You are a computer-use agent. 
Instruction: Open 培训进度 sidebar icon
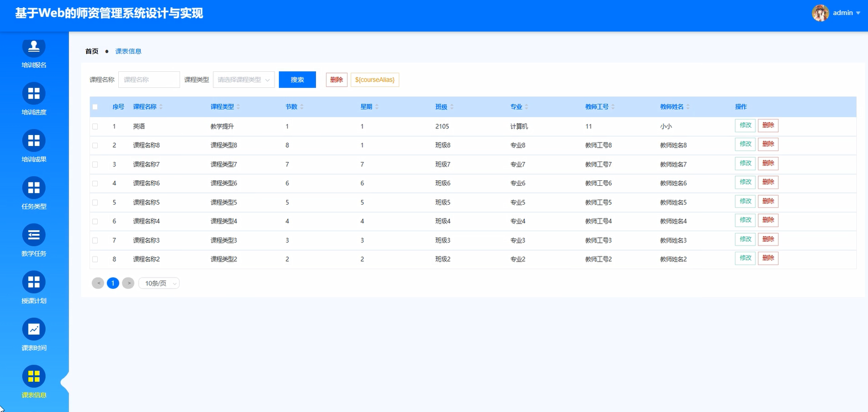click(x=34, y=93)
